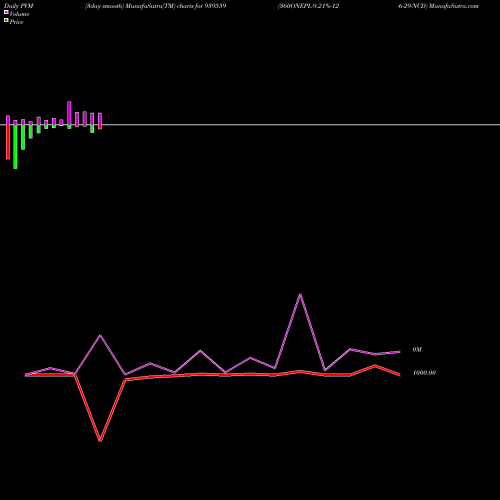Click the lowest red price line dip
This screenshot has height=500, width=500.
point(100,440)
